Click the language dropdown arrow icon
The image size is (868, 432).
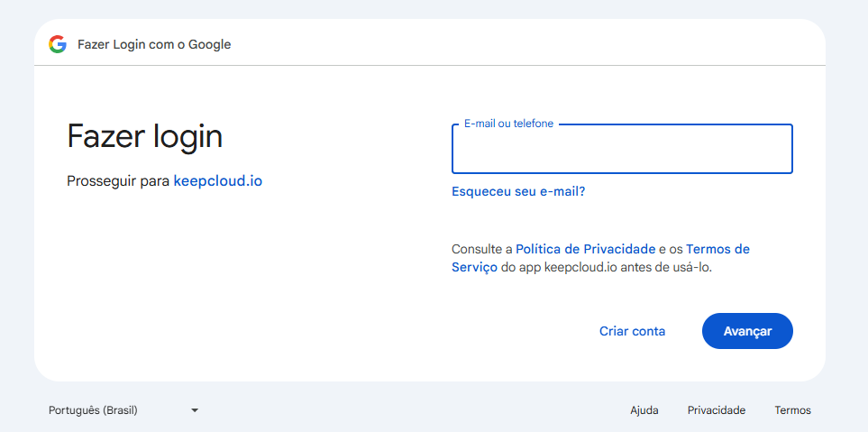coord(195,410)
